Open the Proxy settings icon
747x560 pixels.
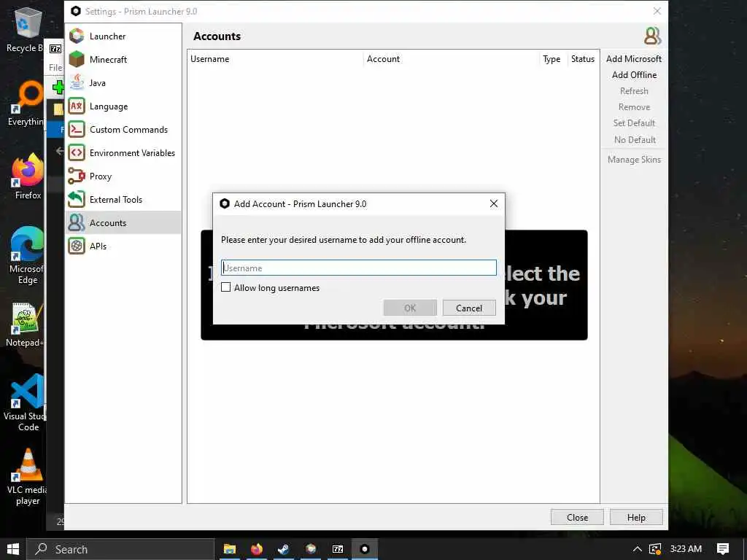point(76,176)
